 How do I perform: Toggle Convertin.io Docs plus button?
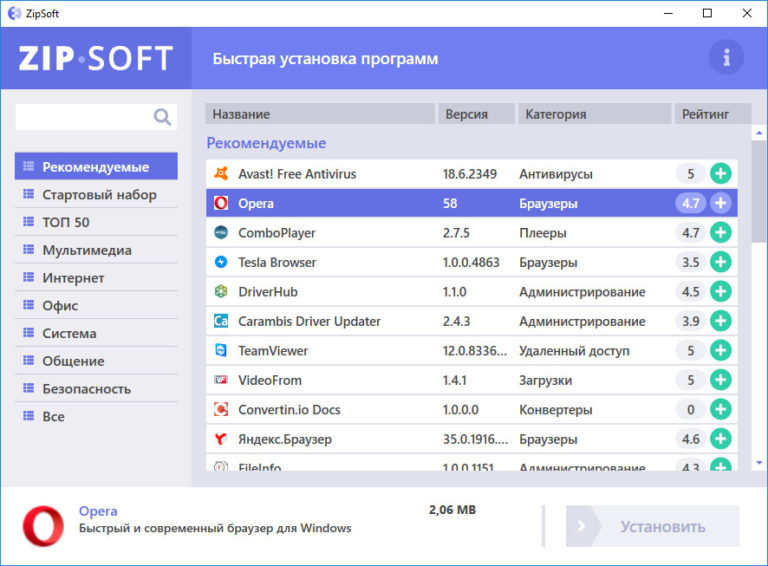point(720,410)
